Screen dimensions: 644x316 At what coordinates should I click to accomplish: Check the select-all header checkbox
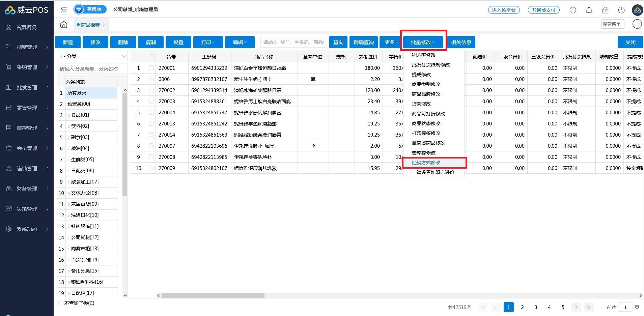click(x=151, y=57)
